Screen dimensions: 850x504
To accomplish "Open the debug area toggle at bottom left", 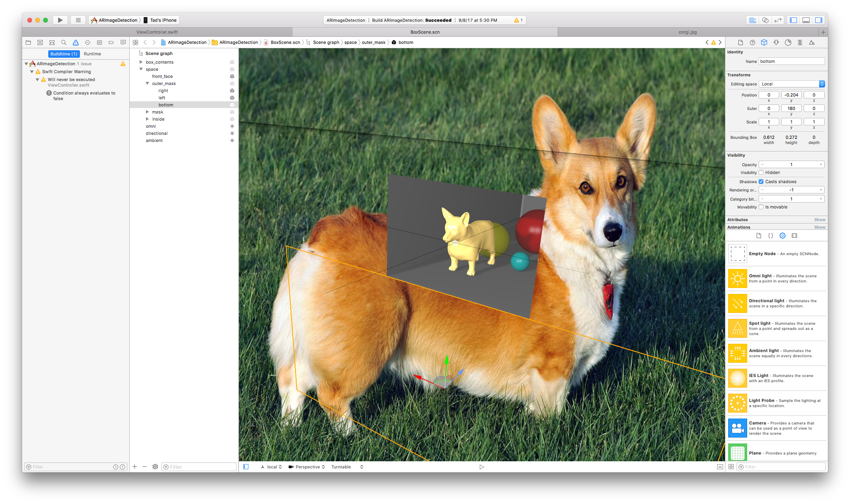I will pyautogui.click(x=245, y=466).
